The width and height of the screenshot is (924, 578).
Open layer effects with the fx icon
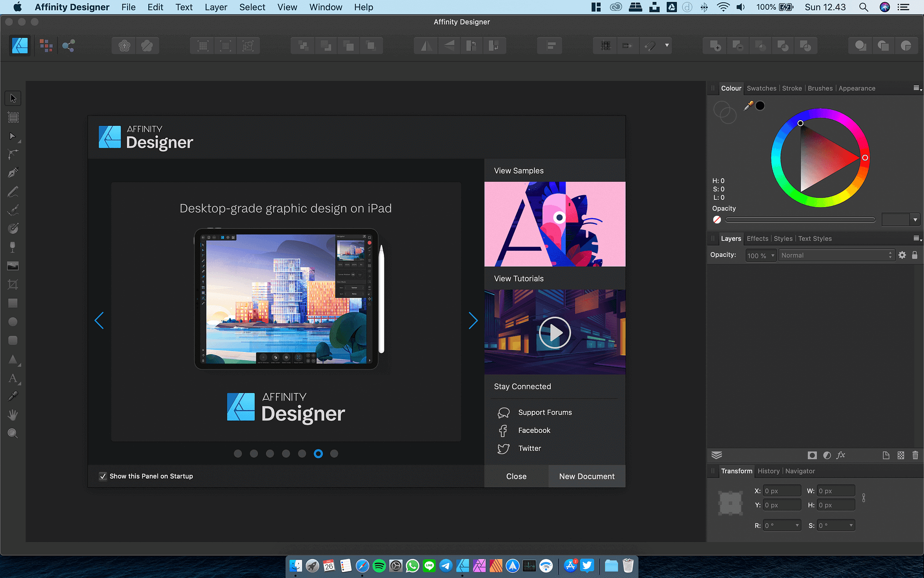841,455
